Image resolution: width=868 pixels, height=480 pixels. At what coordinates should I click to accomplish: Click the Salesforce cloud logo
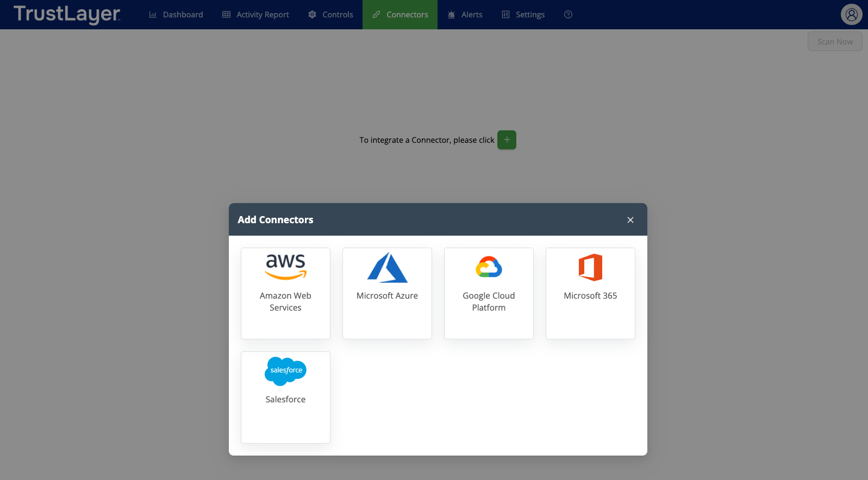[x=285, y=371]
